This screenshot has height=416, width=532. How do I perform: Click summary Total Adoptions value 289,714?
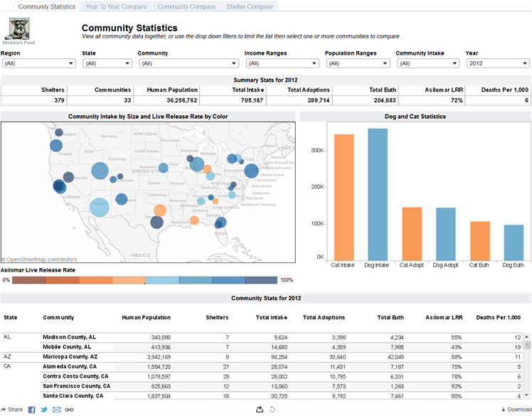(318, 100)
